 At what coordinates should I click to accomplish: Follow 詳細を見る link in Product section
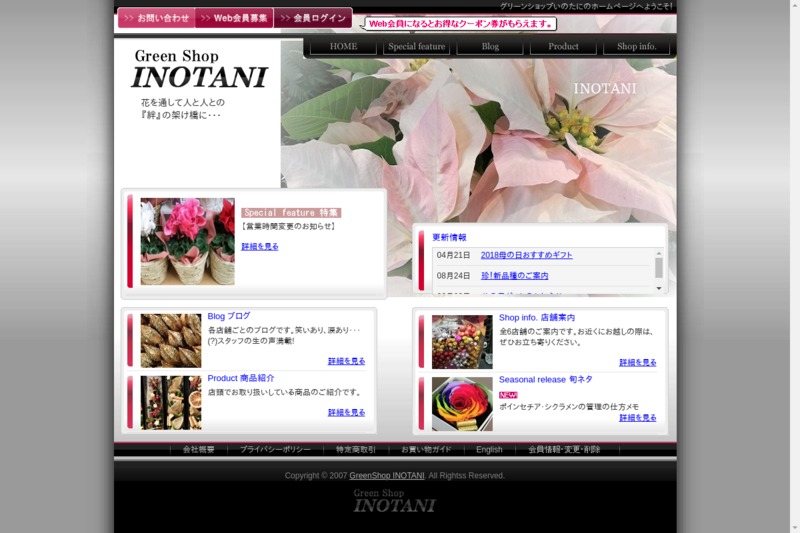pos(346,412)
